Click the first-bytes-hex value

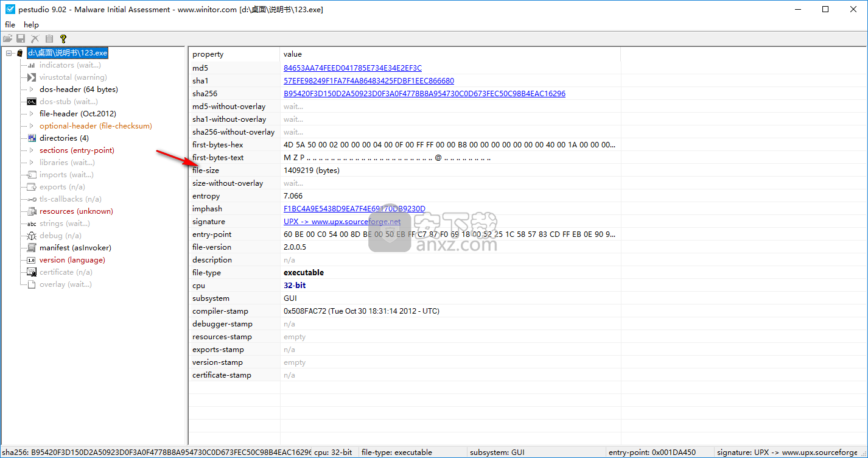click(450, 145)
